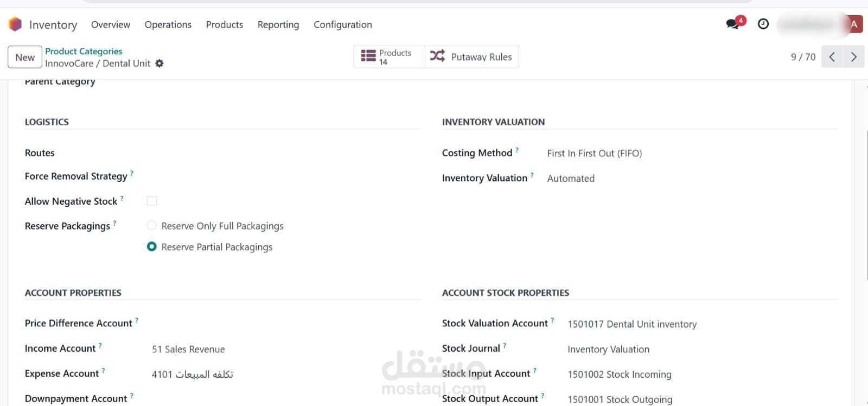Open the Operations menu

(168, 24)
